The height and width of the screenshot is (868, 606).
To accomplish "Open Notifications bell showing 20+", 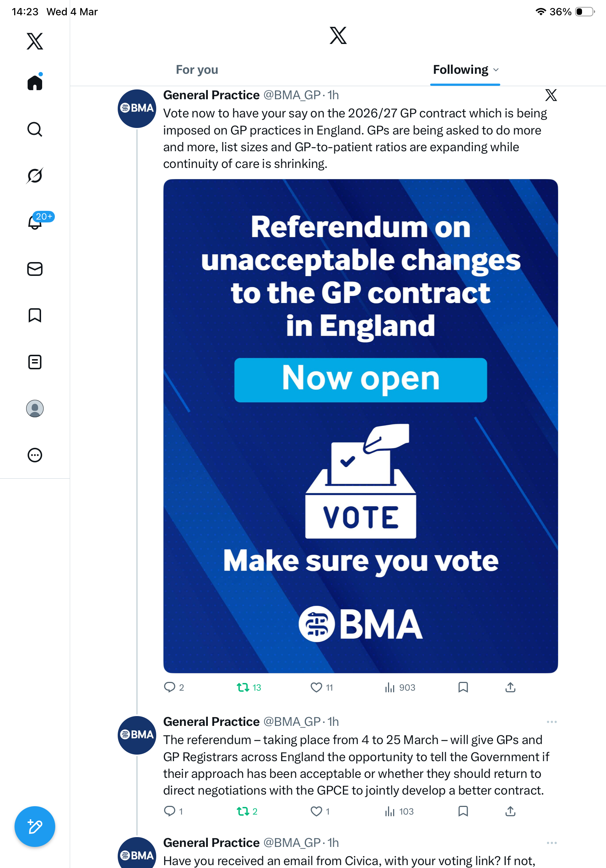I will coord(35,222).
